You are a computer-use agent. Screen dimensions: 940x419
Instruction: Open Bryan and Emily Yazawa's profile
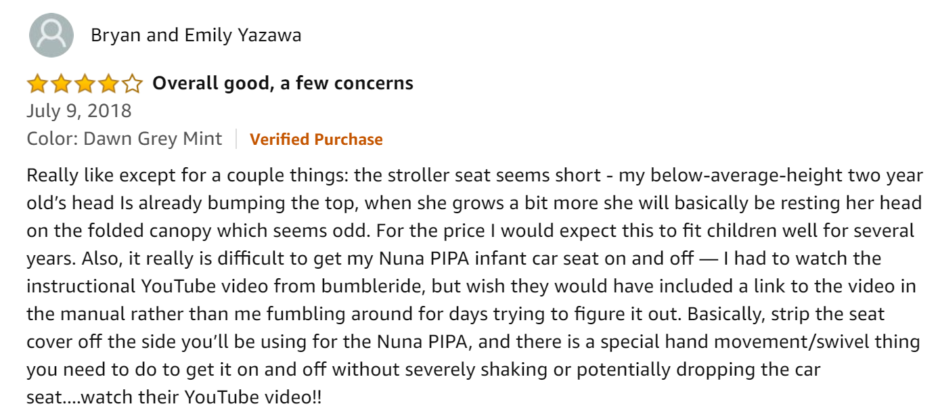196,36
